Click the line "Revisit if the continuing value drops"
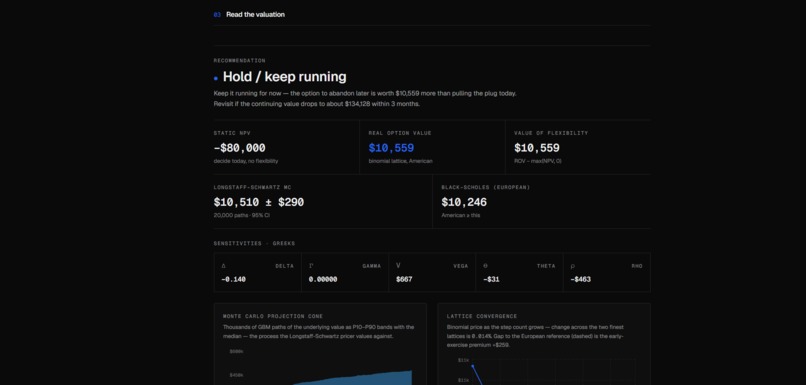The image size is (806, 385). [317, 104]
